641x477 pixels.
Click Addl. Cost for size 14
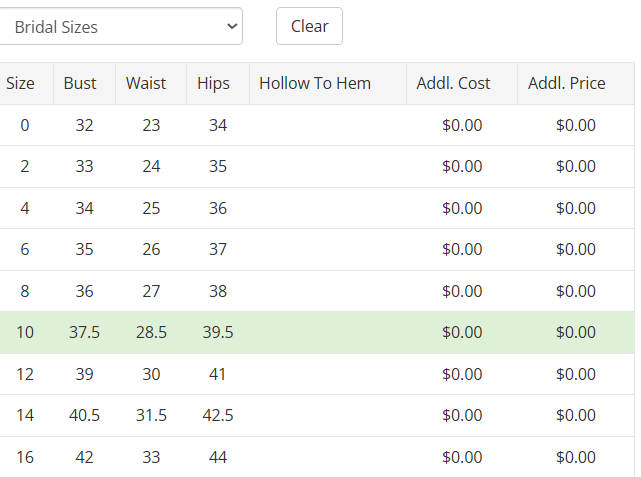(462, 415)
